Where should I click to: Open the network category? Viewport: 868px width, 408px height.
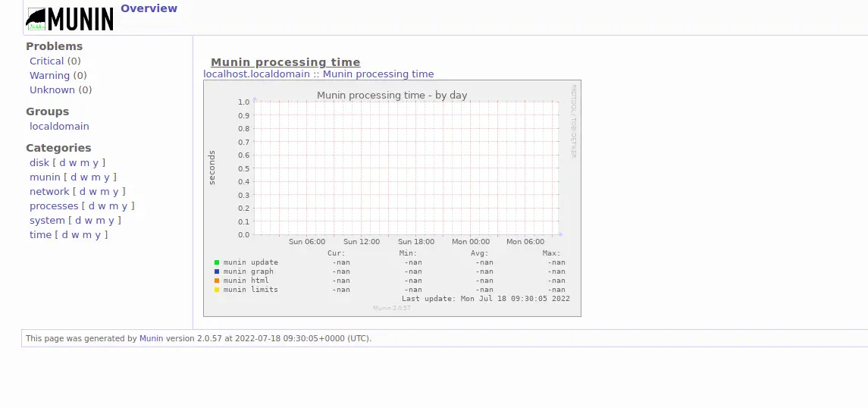(x=49, y=192)
